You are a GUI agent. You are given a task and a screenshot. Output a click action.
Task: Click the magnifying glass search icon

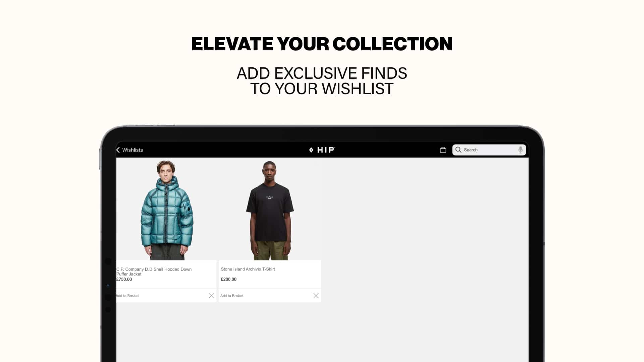point(458,150)
